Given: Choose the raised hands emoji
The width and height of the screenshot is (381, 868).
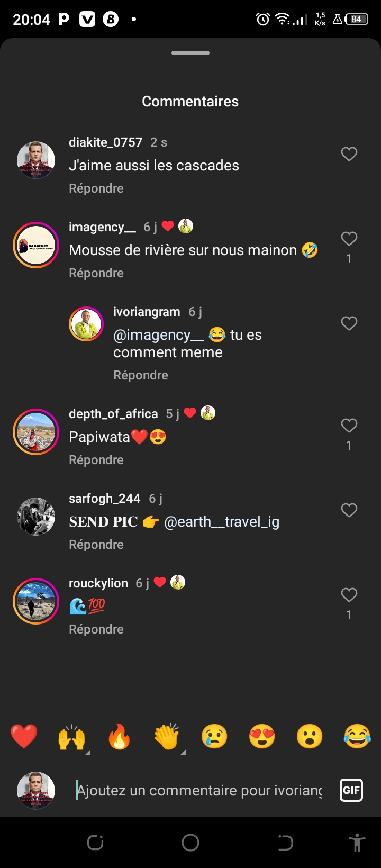Looking at the screenshot, I should click(71, 736).
